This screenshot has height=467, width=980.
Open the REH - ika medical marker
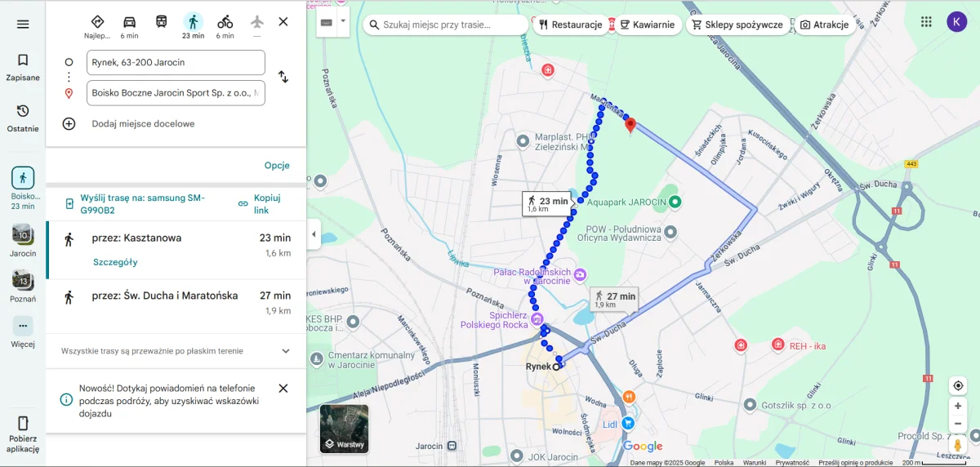point(777,345)
